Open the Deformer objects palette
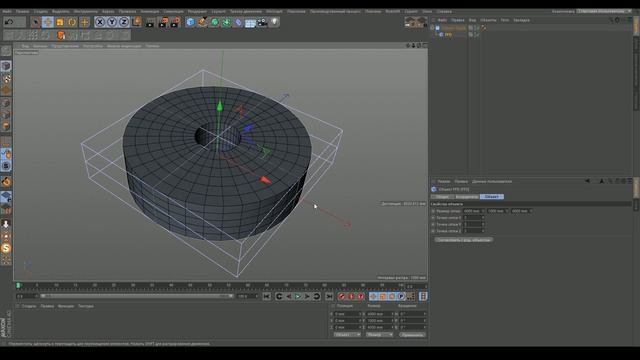Viewport: 640px width, 360px height. point(238,22)
